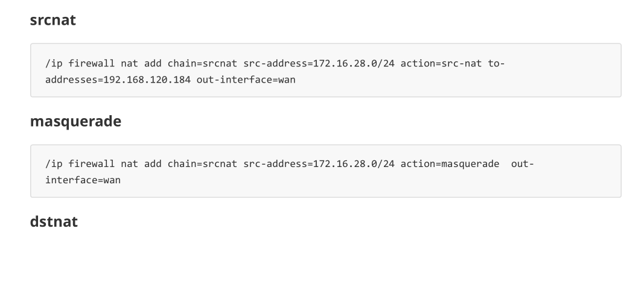Click action=src-nat in the first command
This screenshot has width=644, height=284.
[441, 63]
